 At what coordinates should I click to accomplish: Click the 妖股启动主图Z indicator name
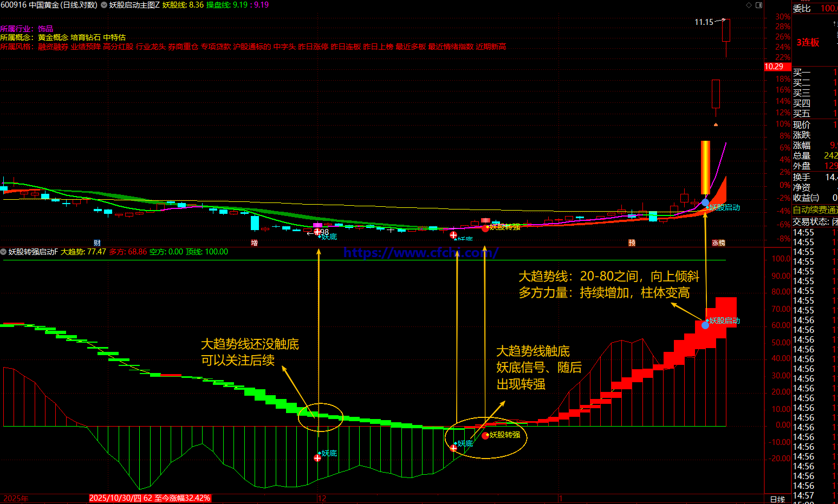point(134,5)
